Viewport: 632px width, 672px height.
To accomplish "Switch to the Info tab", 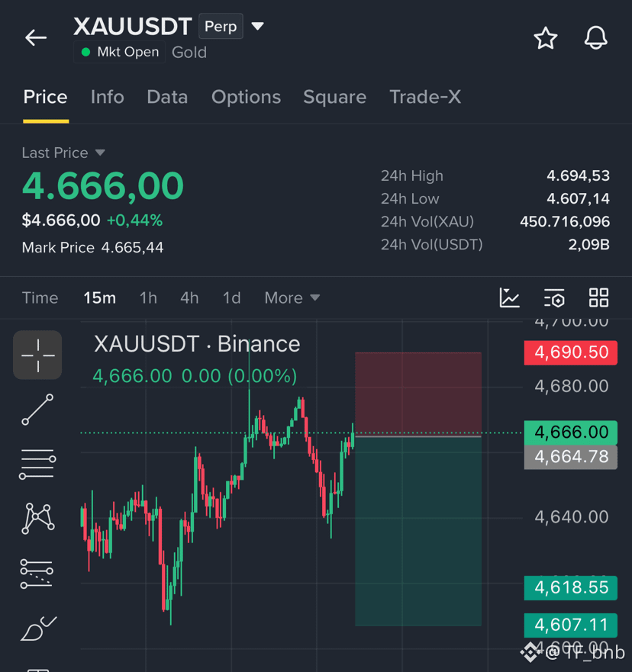I will point(107,97).
